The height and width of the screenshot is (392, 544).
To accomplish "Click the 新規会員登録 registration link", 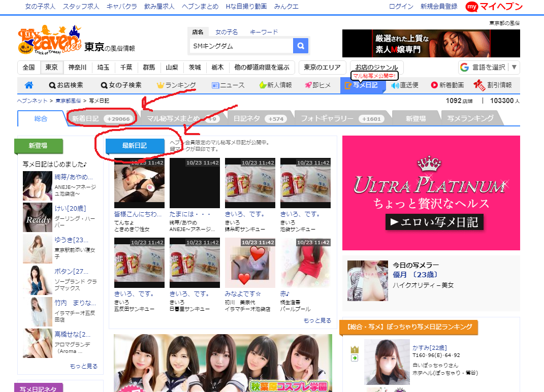I will pyautogui.click(x=439, y=7).
